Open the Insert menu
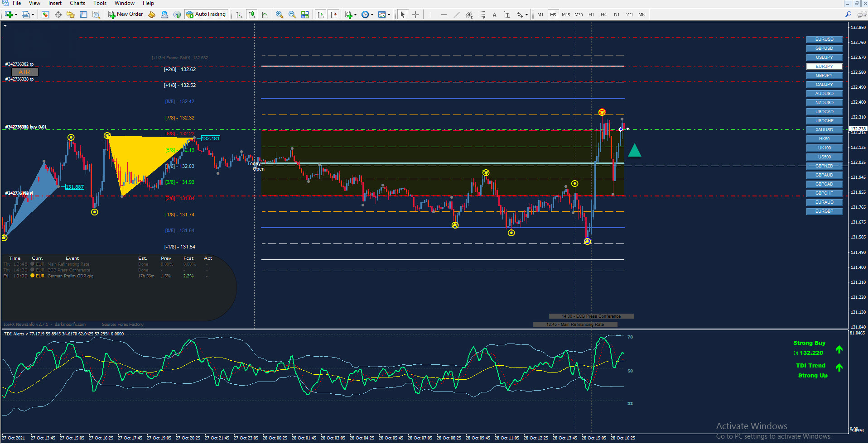The image size is (868, 444). (x=55, y=3)
